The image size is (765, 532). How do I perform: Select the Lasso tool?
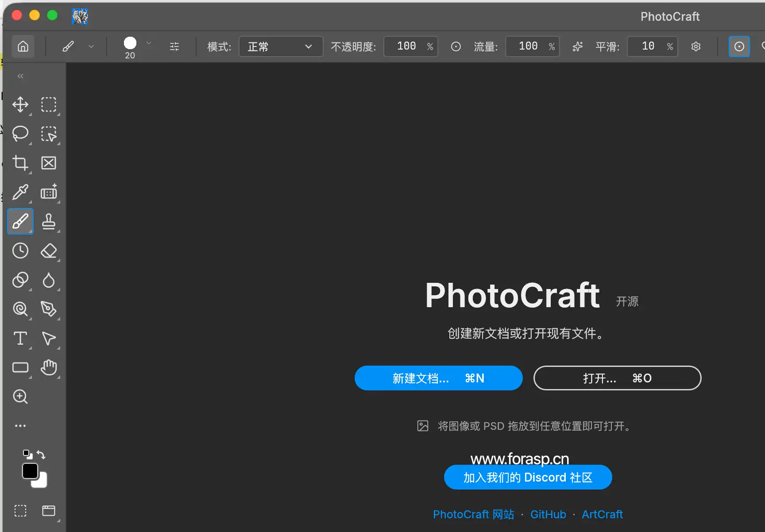pos(20,134)
